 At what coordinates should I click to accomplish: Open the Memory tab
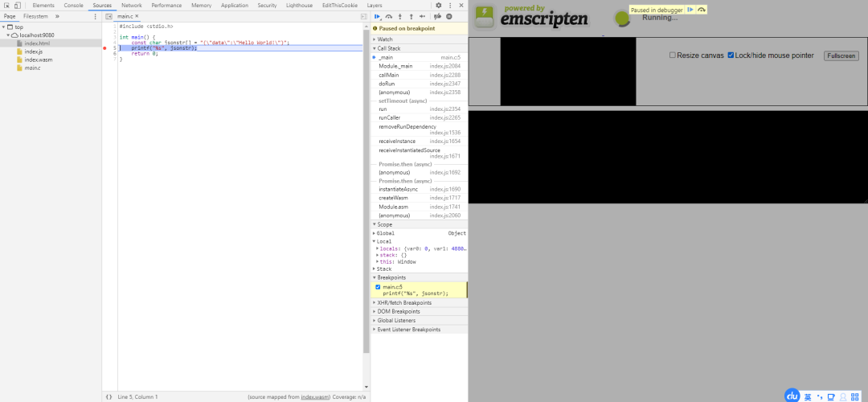pyautogui.click(x=201, y=5)
